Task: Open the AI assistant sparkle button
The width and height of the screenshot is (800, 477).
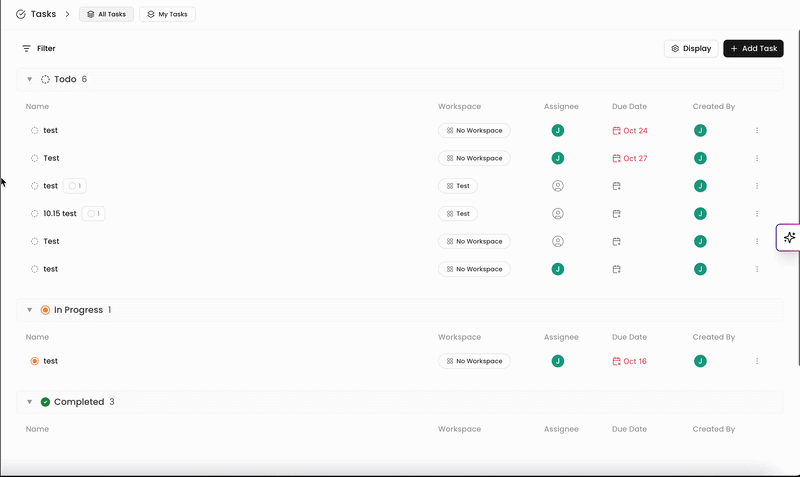Action: click(x=789, y=238)
